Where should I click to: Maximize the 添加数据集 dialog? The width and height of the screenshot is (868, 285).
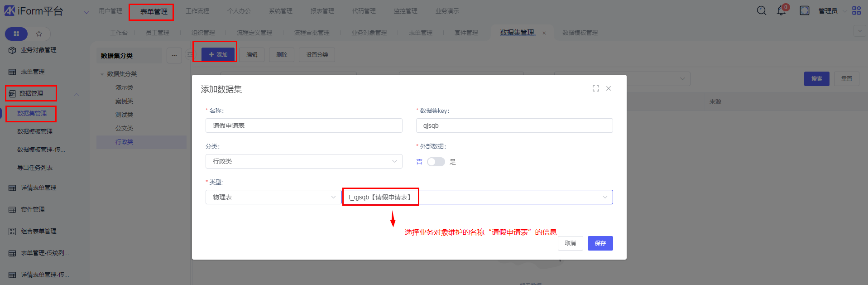(x=595, y=88)
